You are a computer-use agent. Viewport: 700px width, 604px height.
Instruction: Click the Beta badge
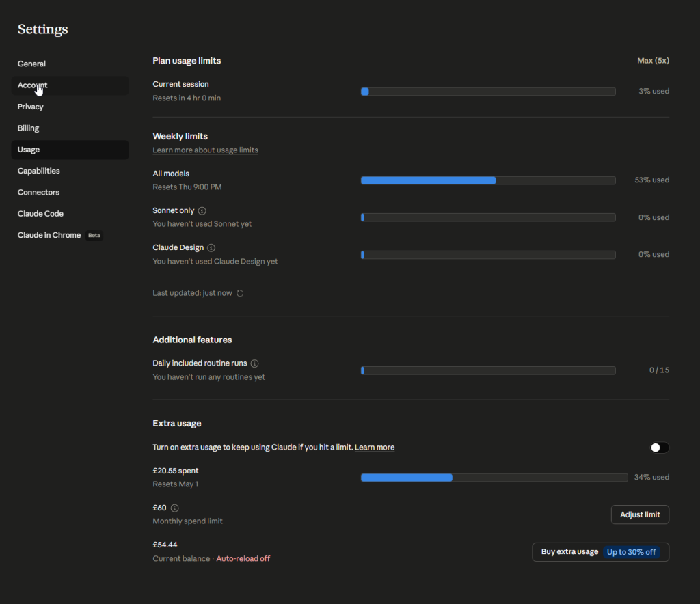(x=94, y=235)
